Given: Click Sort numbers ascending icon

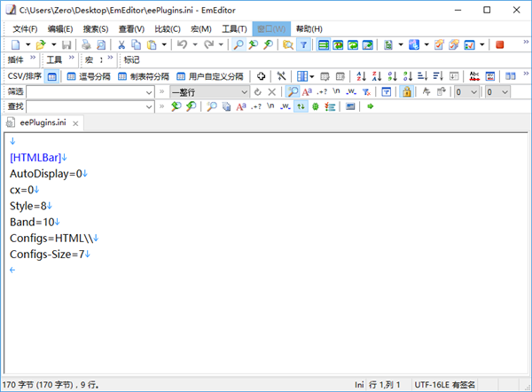Looking at the screenshot, I should (x=392, y=76).
